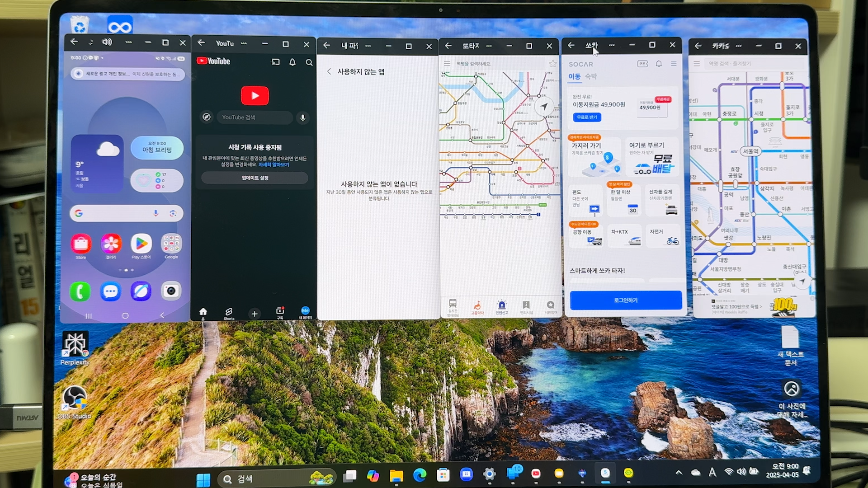Viewport: 868px width, 488px height.
Task: Open the Camera app icon
Action: pyautogui.click(x=171, y=291)
